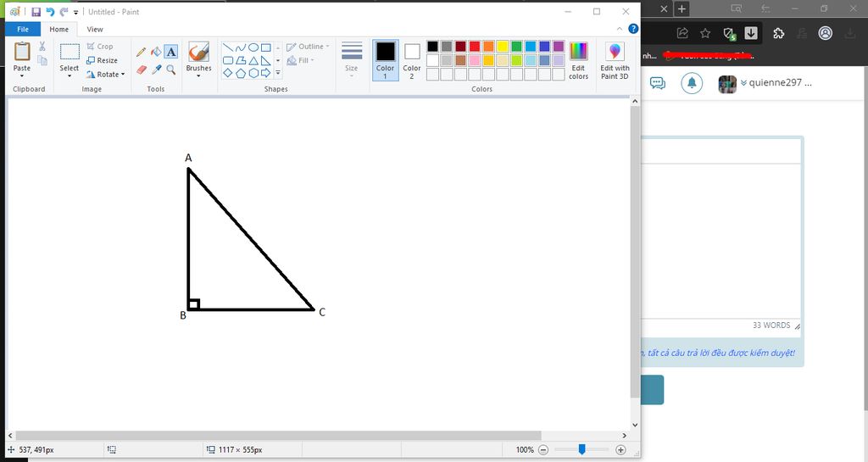Select the Right triangle shape
The width and height of the screenshot is (868, 462).
[x=265, y=60]
